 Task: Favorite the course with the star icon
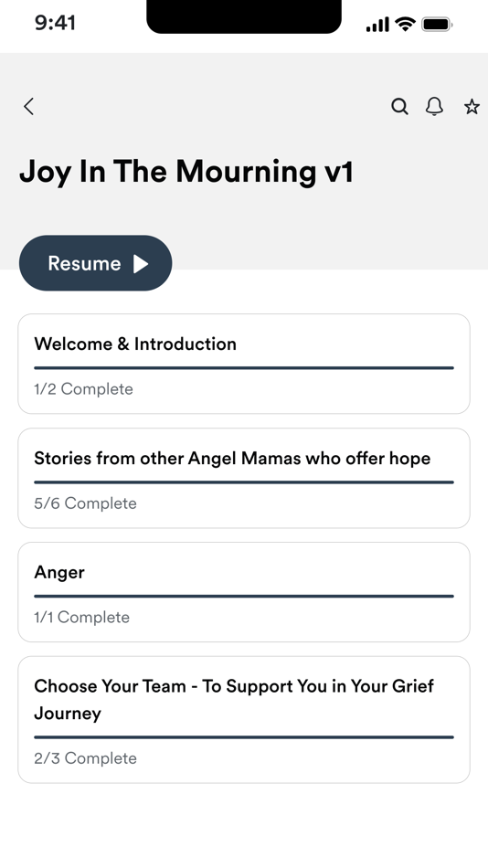pos(472,106)
